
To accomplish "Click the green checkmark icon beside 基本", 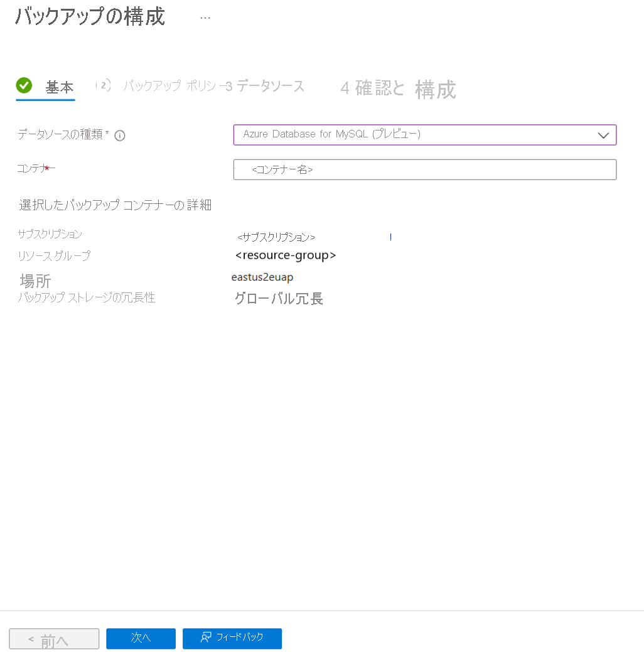I will coord(24,85).
